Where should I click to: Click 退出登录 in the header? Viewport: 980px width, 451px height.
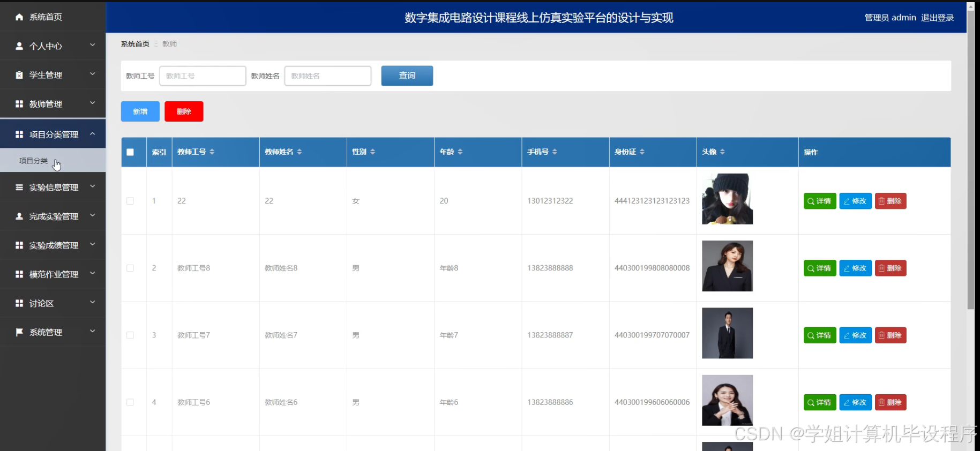tap(937, 18)
